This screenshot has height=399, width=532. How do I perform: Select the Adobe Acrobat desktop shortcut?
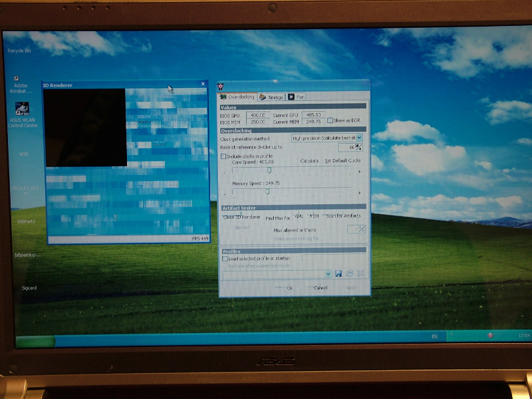21,84
